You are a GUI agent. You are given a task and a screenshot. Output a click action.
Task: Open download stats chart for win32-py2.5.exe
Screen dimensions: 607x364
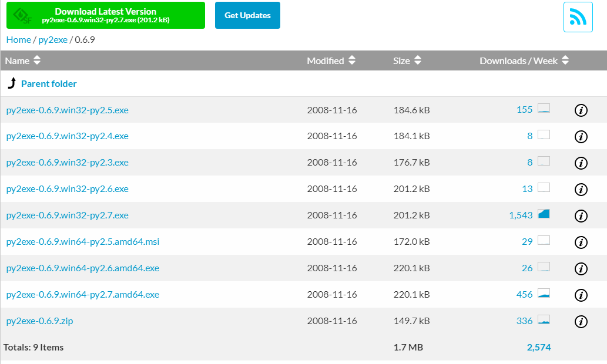[544, 108]
